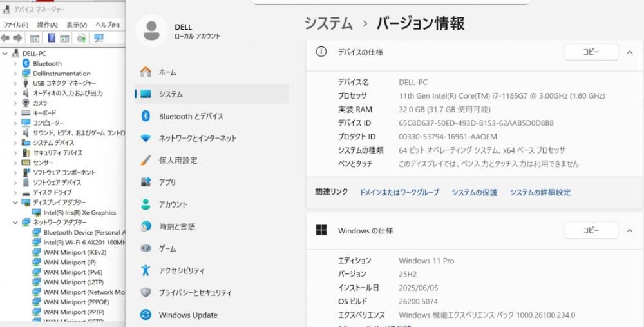Expand the DellInstrumentation tree node
The height and width of the screenshot is (327, 644).
[15, 74]
